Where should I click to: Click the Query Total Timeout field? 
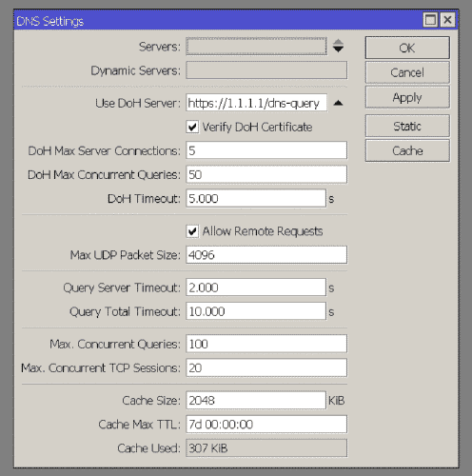pyautogui.click(x=256, y=311)
